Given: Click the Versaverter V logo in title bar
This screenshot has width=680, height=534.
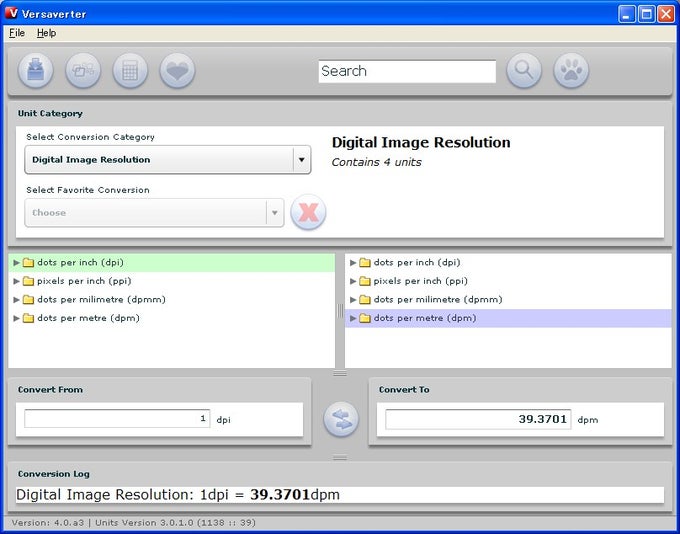Looking at the screenshot, I should click(x=11, y=13).
